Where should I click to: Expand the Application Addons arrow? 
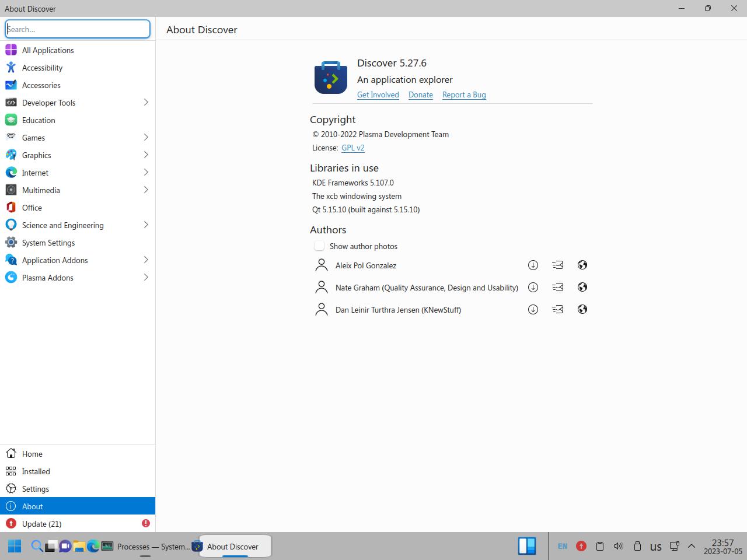(x=146, y=260)
